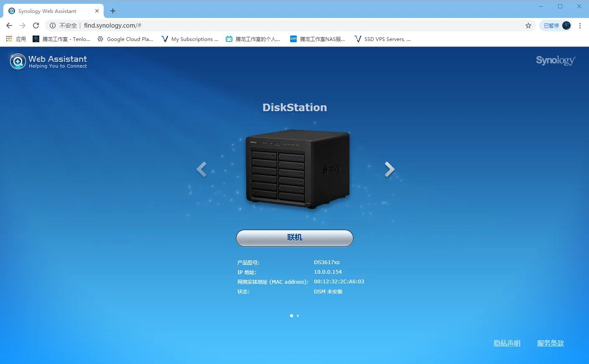Go to the previous DiskStation with left arrow
The height and width of the screenshot is (364, 589).
coord(201,169)
